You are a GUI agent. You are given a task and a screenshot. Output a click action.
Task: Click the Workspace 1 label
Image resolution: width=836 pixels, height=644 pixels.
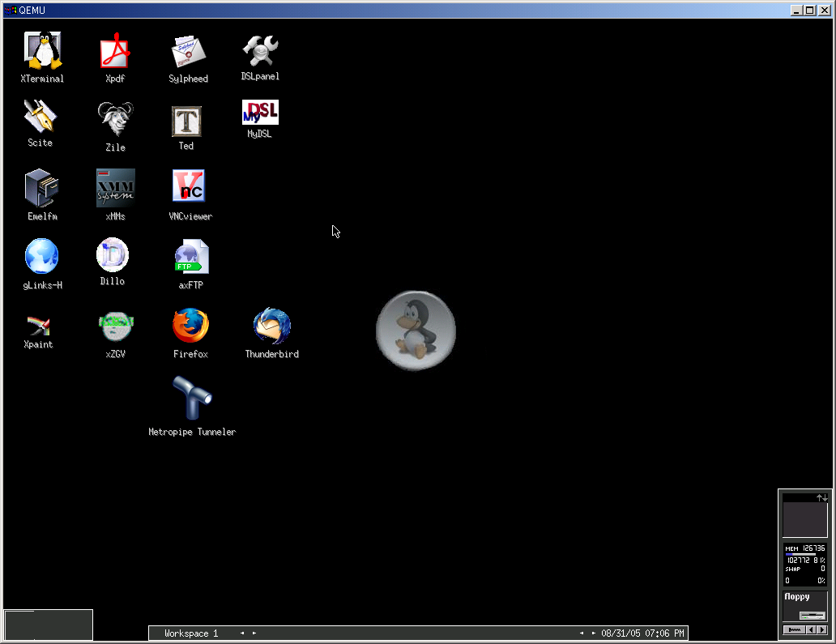[191, 633]
